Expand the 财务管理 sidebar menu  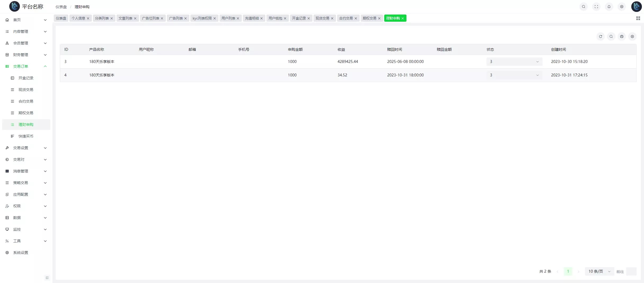coord(26,55)
